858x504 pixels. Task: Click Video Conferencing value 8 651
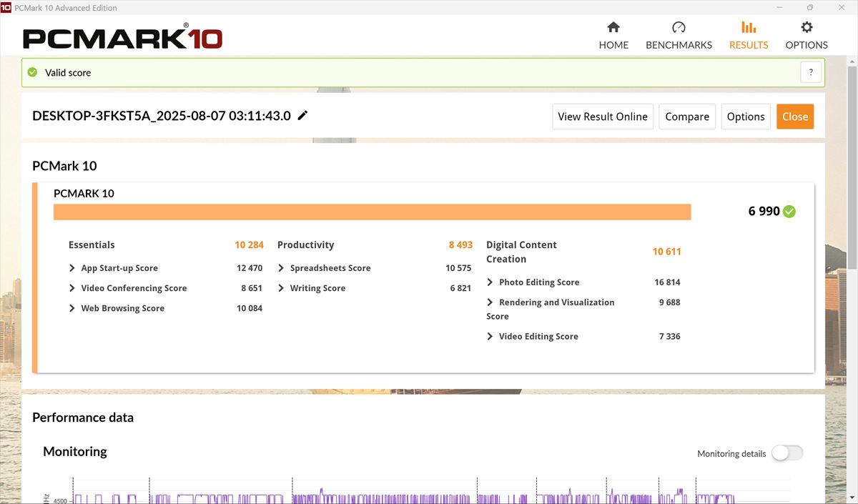(252, 288)
